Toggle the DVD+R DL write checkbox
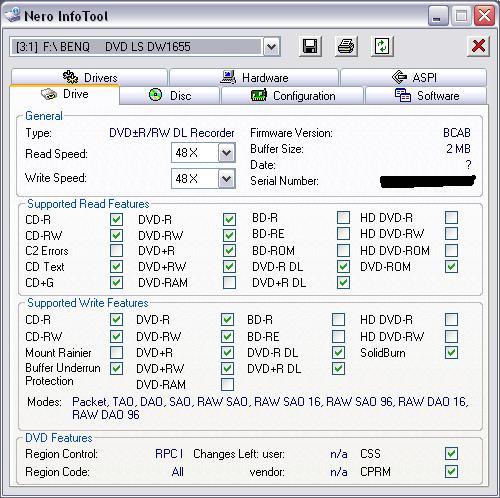 tap(338, 368)
